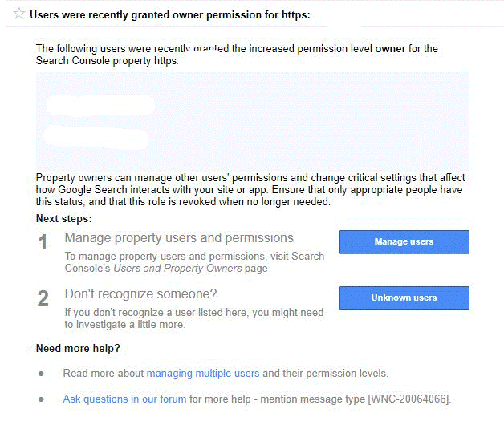
Task: Select the Don't recognize someone? heading
Action: (140, 294)
